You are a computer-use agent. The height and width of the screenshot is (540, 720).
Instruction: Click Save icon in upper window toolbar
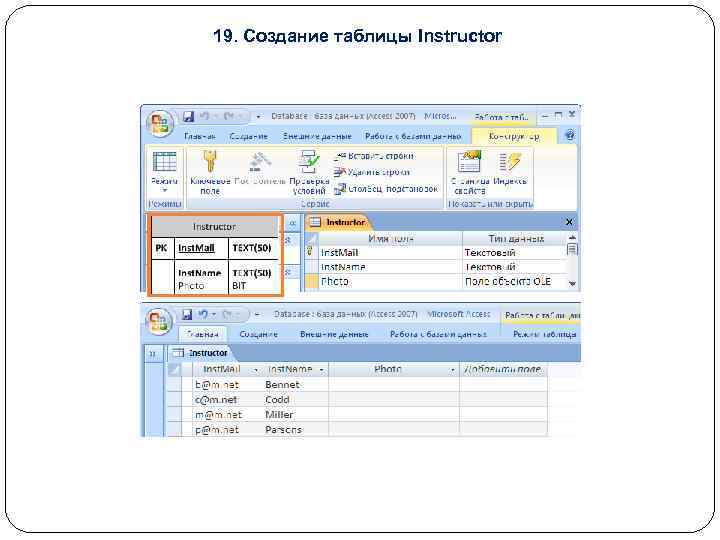tap(188, 116)
